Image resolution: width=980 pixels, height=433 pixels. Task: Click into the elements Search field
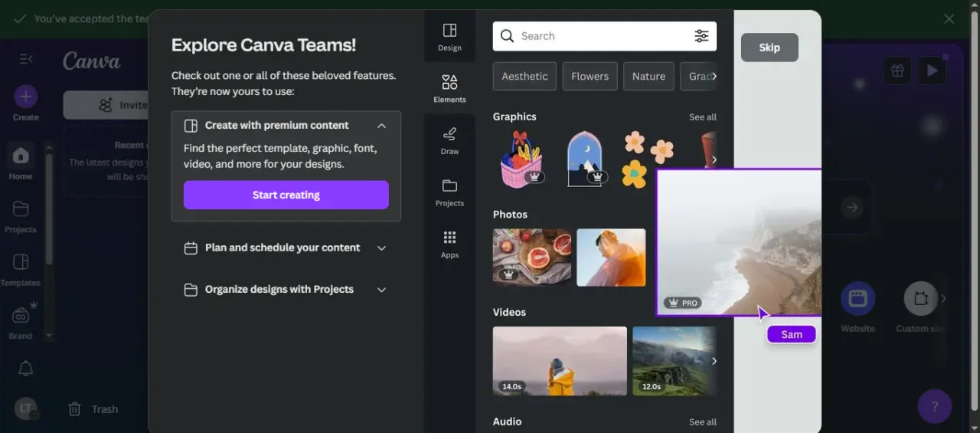click(x=605, y=36)
